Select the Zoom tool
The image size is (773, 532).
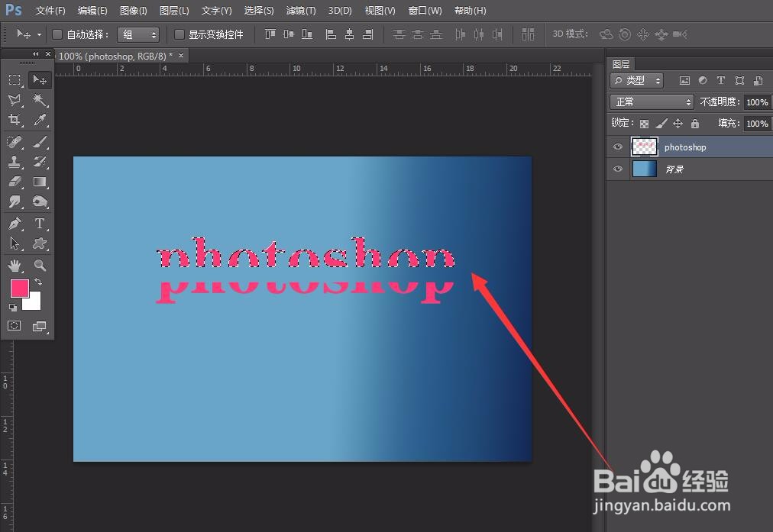click(40, 266)
